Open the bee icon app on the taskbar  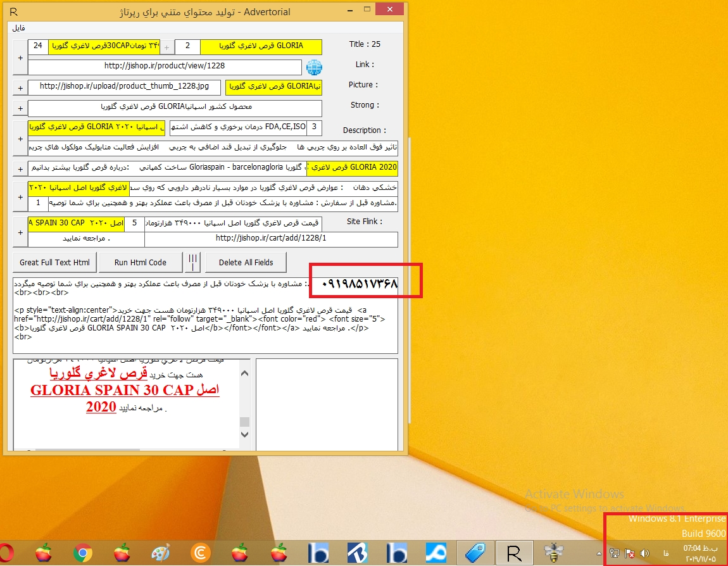click(553, 553)
